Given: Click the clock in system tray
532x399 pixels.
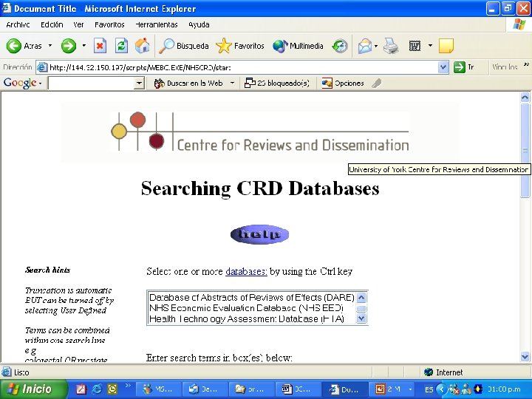Looking at the screenshot, I should click(x=504, y=389).
